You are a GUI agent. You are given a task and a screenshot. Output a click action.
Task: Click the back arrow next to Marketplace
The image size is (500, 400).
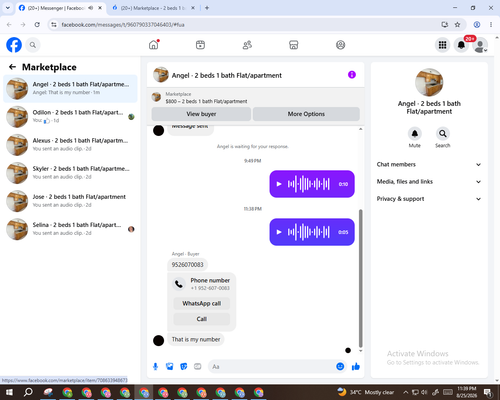tap(12, 67)
